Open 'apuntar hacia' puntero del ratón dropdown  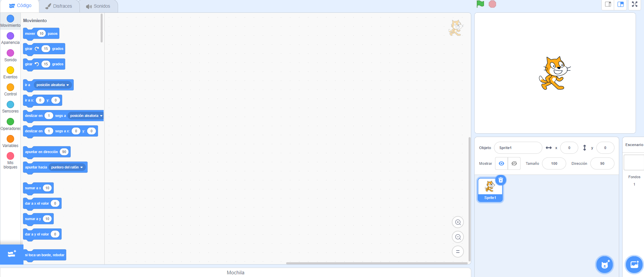click(x=67, y=167)
